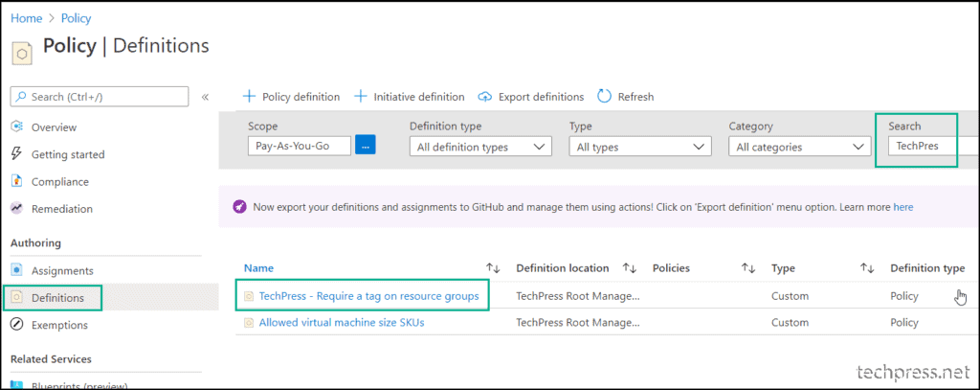Sort by Name column arrows
This screenshot has width=980, height=390.
click(x=493, y=268)
